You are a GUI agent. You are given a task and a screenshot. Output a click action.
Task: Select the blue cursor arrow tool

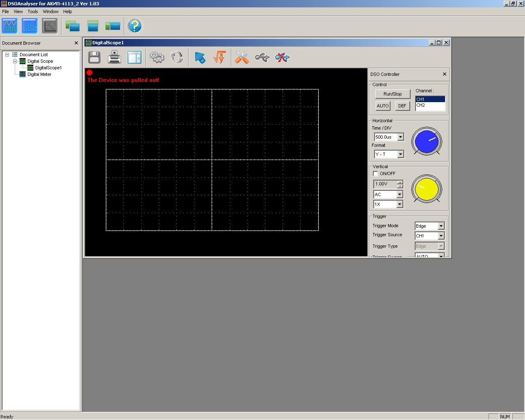[x=200, y=57]
